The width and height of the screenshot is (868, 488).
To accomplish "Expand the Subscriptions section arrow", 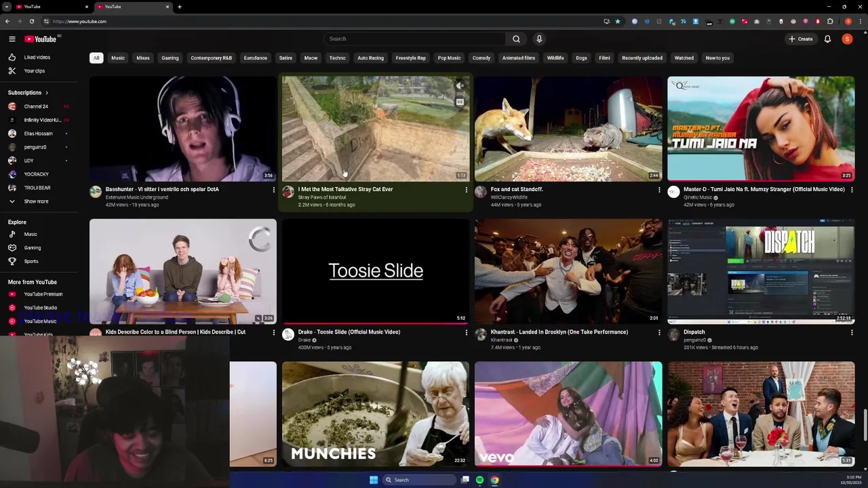I will 46,93.
